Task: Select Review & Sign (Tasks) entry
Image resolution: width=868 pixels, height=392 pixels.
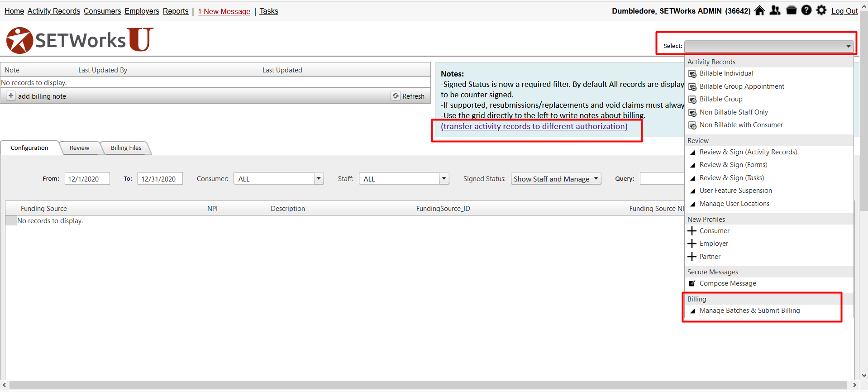Action: click(x=732, y=178)
